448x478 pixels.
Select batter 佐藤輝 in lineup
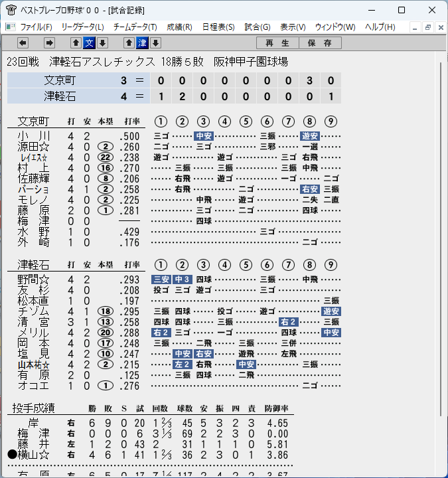tap(34, 179)
